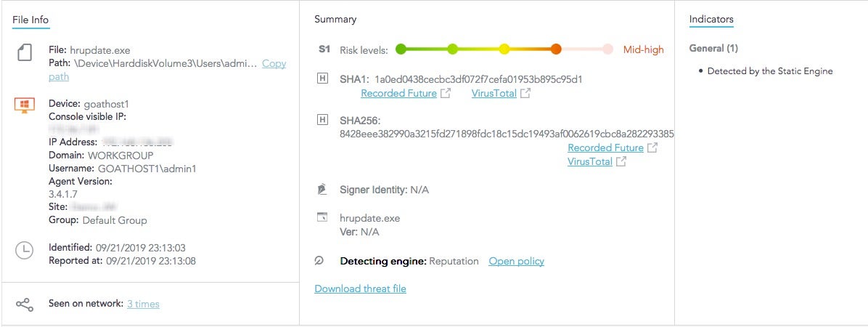Click the clock icon beside Identified time
This screenshot has width=868, height=327.
pyautogui.click(x=24, y=251)
